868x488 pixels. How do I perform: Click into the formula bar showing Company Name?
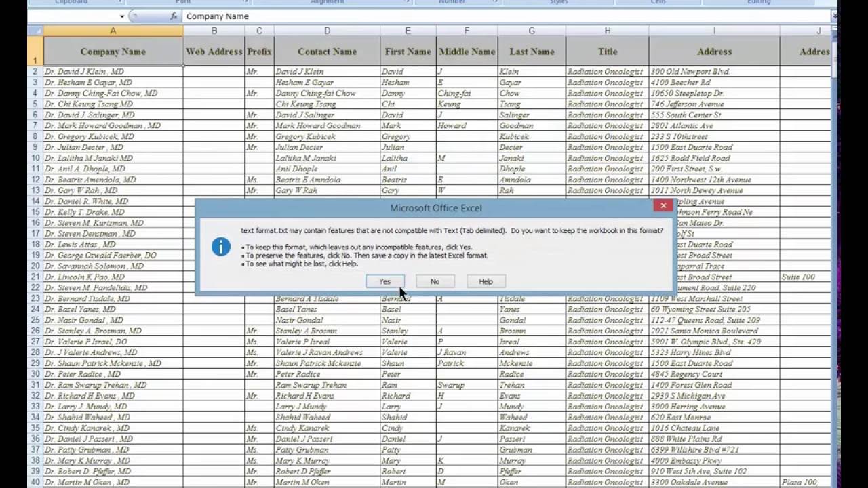point(505,16)
